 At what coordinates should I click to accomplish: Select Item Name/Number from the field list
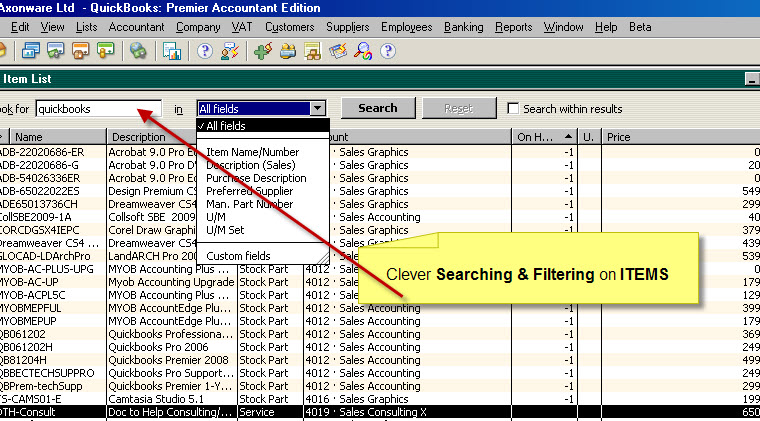253,152
